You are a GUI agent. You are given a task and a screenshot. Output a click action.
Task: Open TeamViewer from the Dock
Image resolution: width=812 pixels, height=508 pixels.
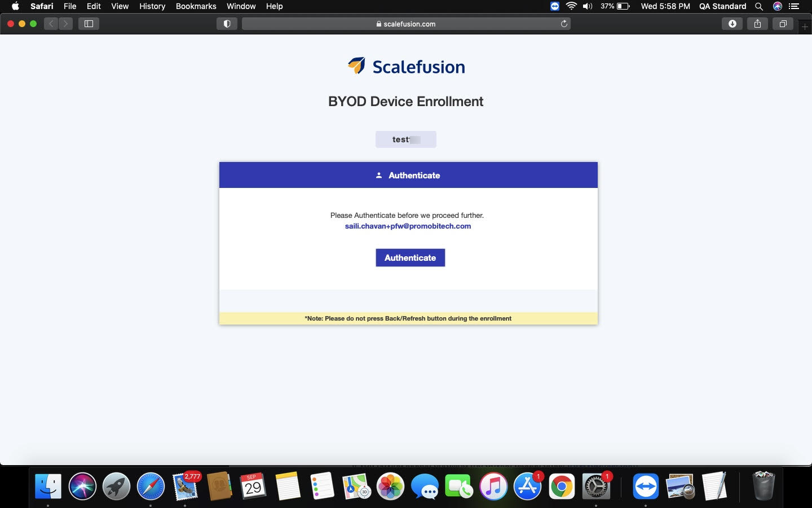click(646, 487)
